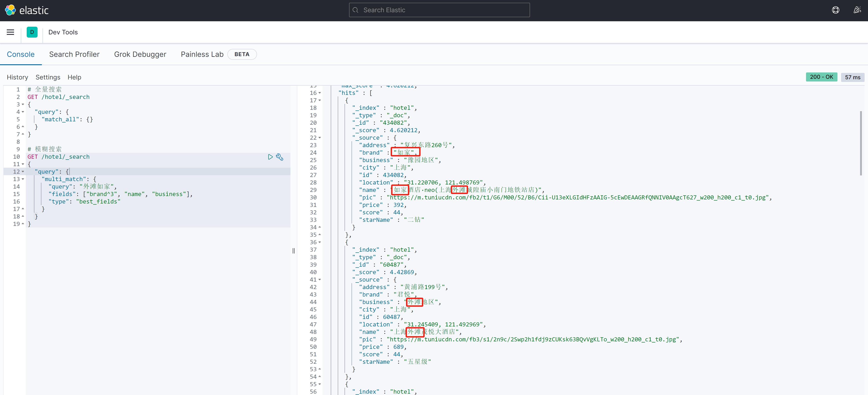Open the hamburger navigation menu

(10, 32)
